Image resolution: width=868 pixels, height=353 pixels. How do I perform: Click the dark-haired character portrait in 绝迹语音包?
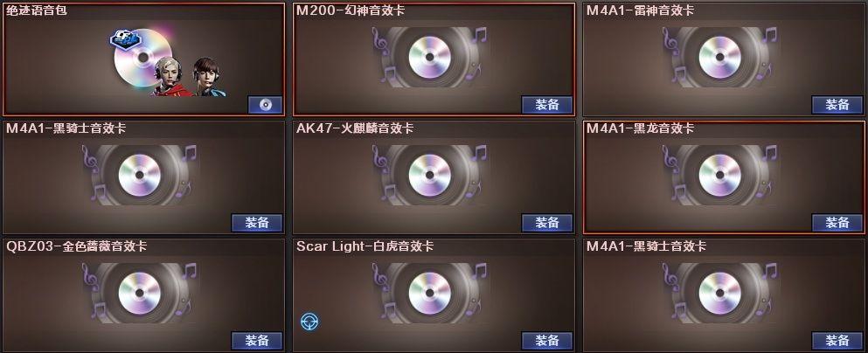tap(207, 77)
